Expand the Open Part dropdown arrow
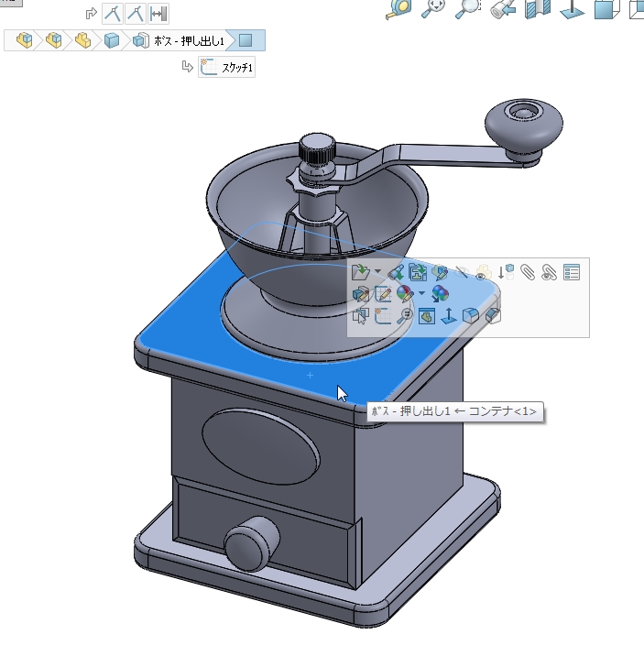 377,272
